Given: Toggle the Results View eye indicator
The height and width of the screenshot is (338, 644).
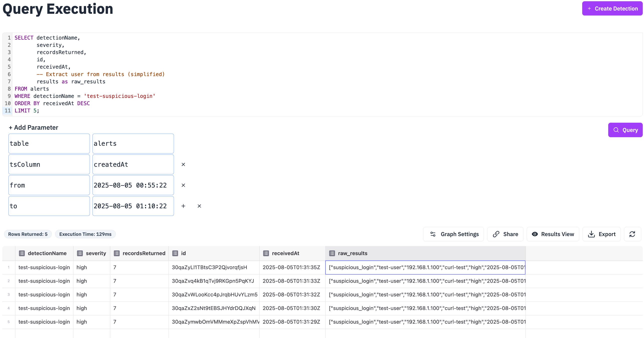Looking at the screenshot, I should [x=535, y=234].
